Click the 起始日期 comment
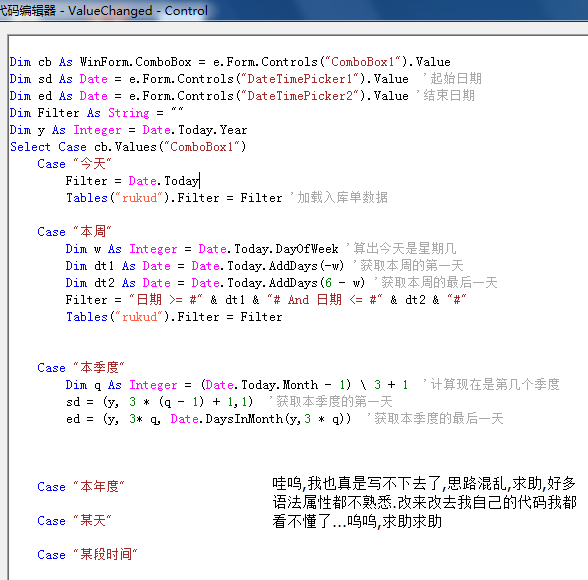Image resolution: width=588 pixels, height=580 pixels. [453, 79]
